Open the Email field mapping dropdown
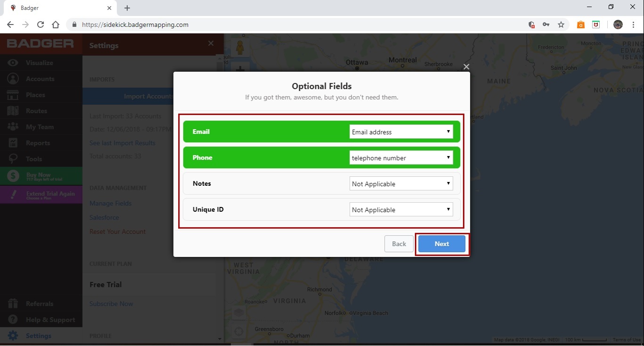 (x=401, y=132)
